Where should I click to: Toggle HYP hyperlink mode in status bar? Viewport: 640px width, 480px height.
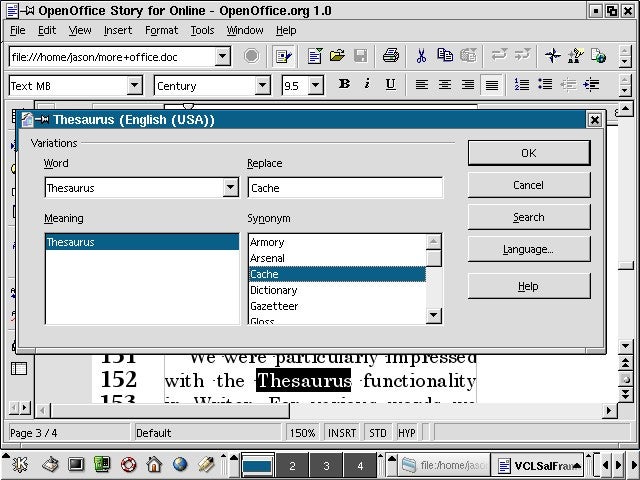click(407, 433)
